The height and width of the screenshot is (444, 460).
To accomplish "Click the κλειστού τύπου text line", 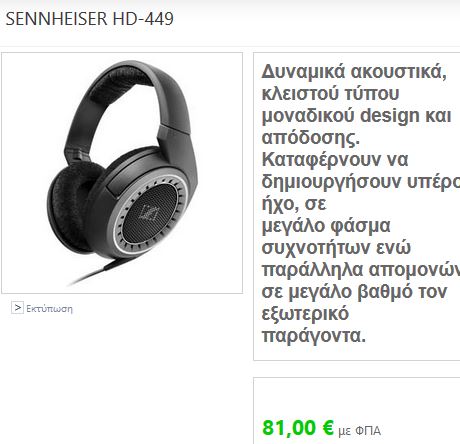I will coord(330,93).
